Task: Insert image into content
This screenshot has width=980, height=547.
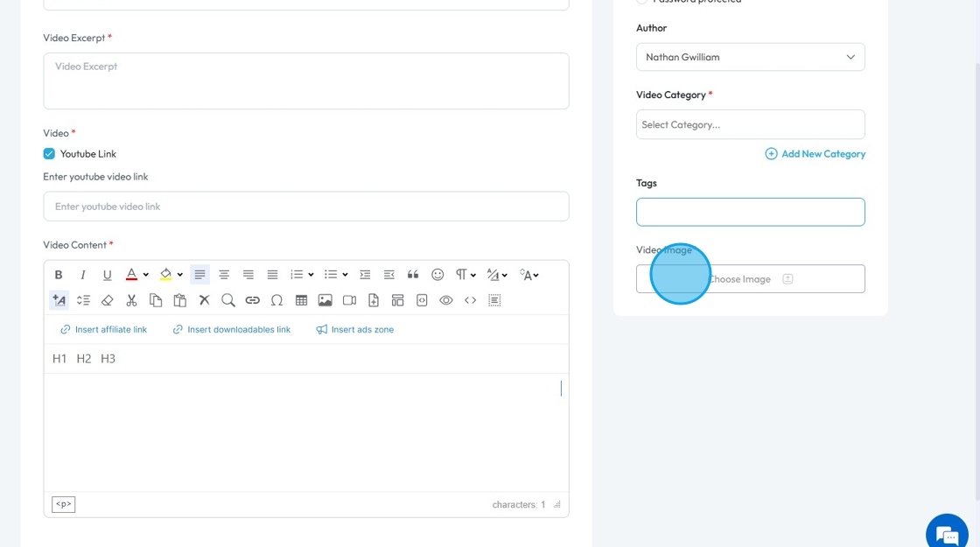Action: [x=325, y=300]
